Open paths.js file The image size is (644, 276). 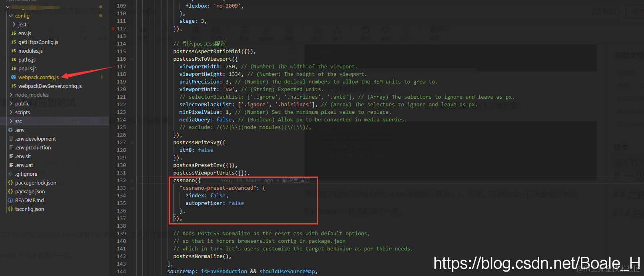tap(27, 60)
